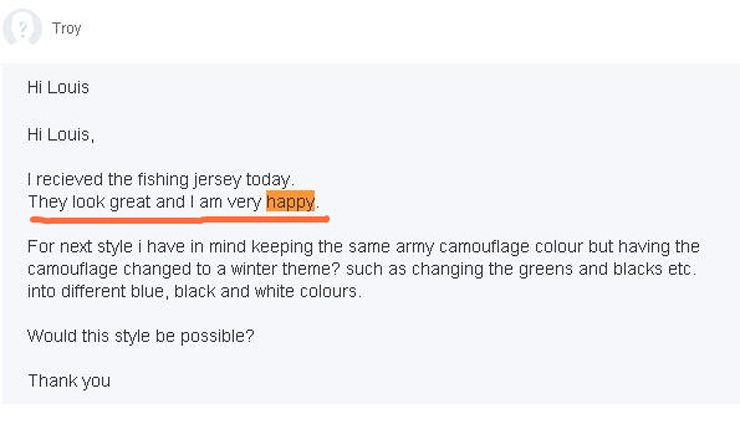Click the word today in the message

(x=269, y=180)
